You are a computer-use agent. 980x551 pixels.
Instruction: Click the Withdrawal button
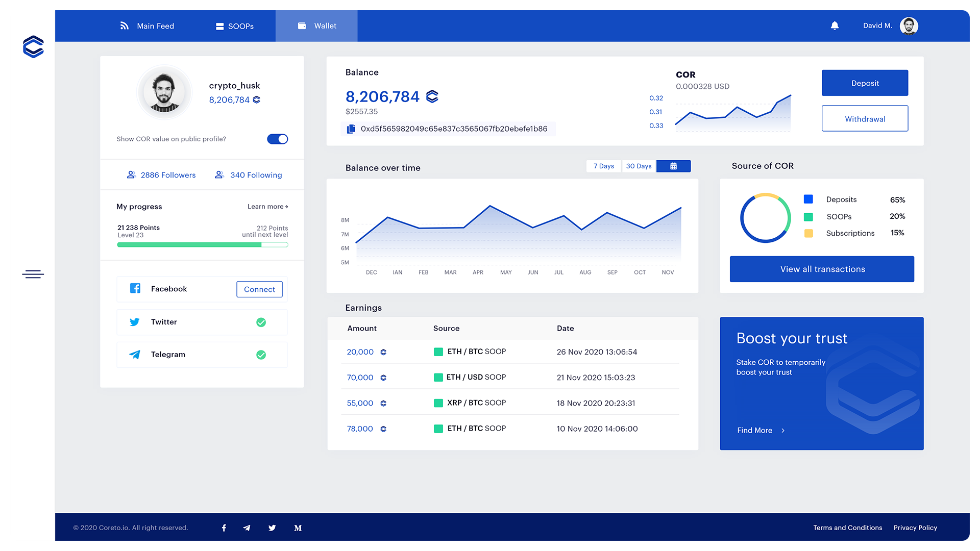pyautogui.click(x=865, y=118)
